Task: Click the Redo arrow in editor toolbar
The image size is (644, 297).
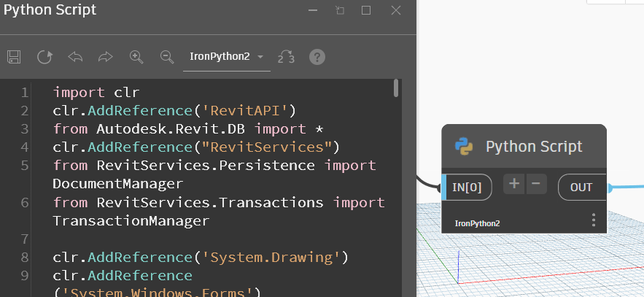Action: [106, 57]
